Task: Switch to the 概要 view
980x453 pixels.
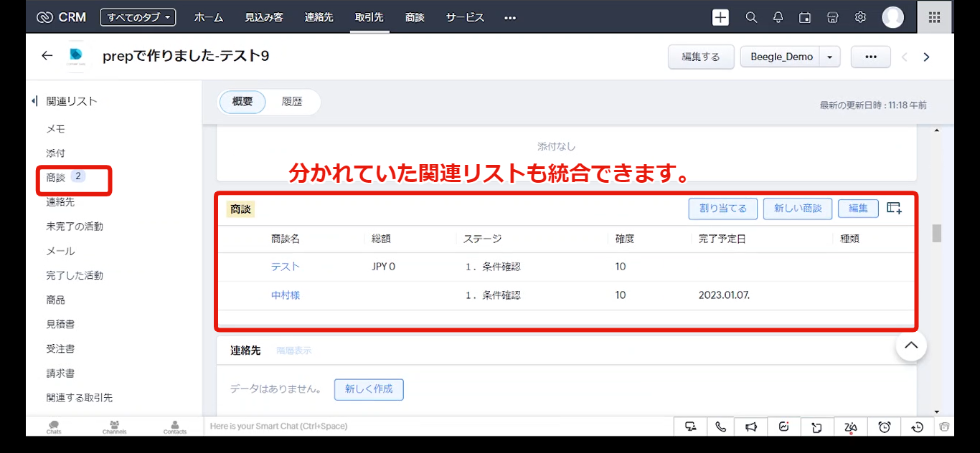Action: (x=242, y=102)
